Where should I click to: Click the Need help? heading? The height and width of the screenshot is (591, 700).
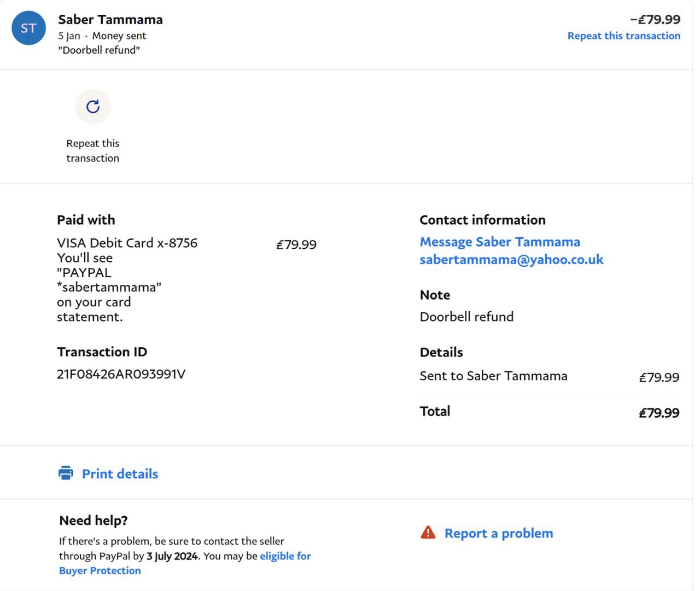click(x=93, y=520)
